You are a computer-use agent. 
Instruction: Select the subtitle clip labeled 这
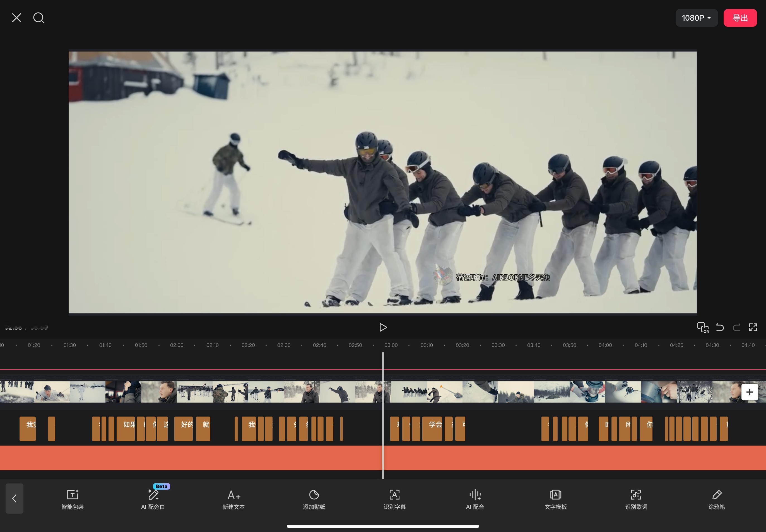point(162,429)
